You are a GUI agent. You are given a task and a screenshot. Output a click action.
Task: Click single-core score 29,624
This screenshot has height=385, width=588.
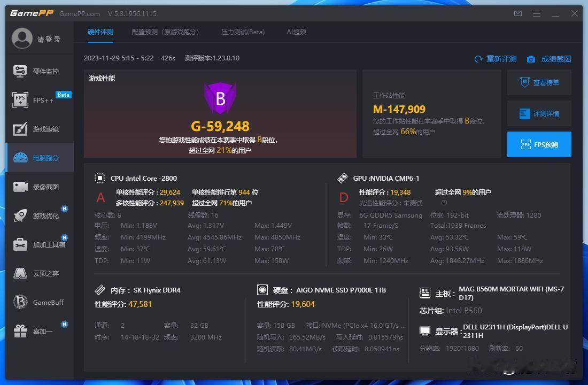tap(170, 192)
